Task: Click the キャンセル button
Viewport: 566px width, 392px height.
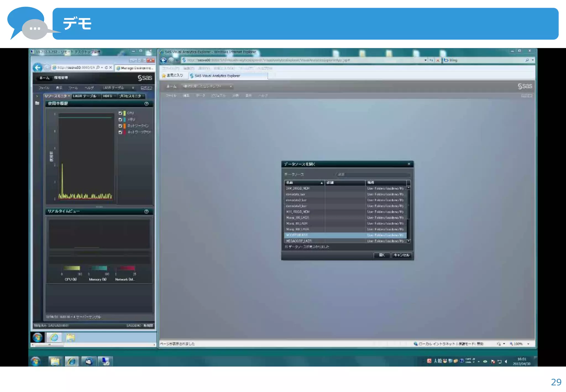Action: 402,255
